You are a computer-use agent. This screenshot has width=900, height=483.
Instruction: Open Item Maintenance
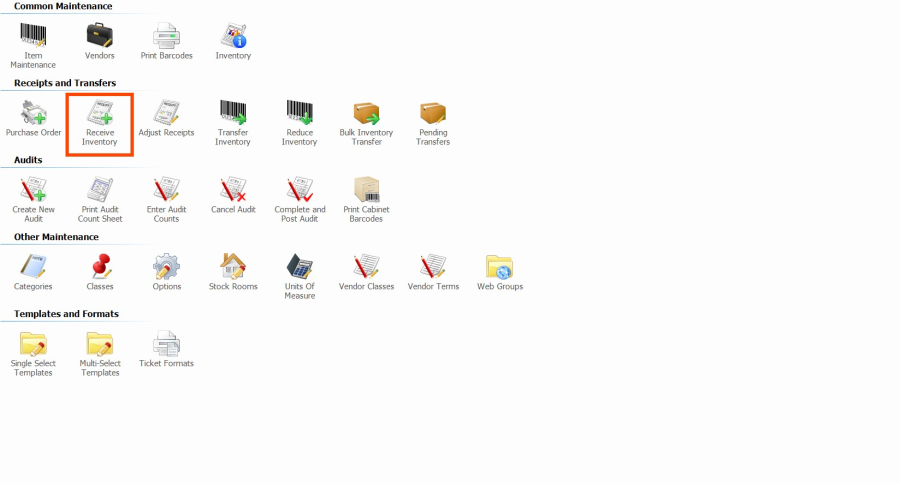click(x=33, y=35)
